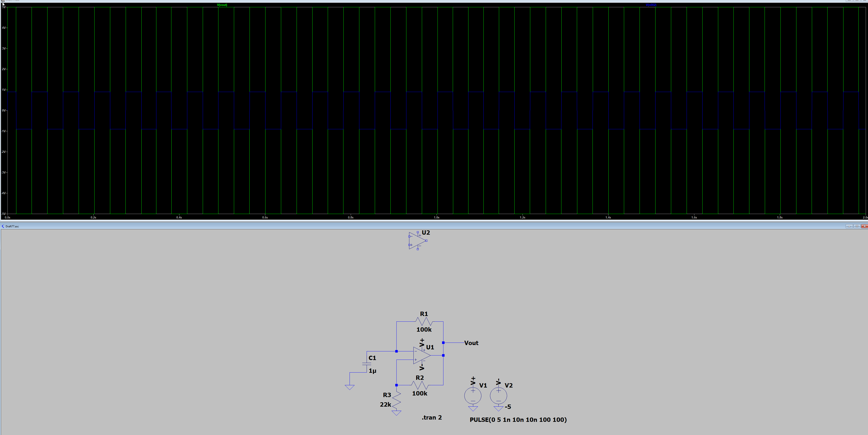Click the 1V label on the vertical axis

4,90
